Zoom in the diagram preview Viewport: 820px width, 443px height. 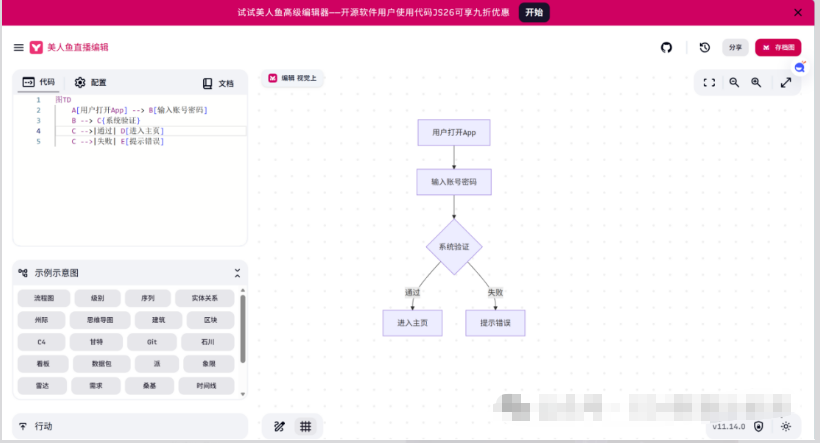756,83
